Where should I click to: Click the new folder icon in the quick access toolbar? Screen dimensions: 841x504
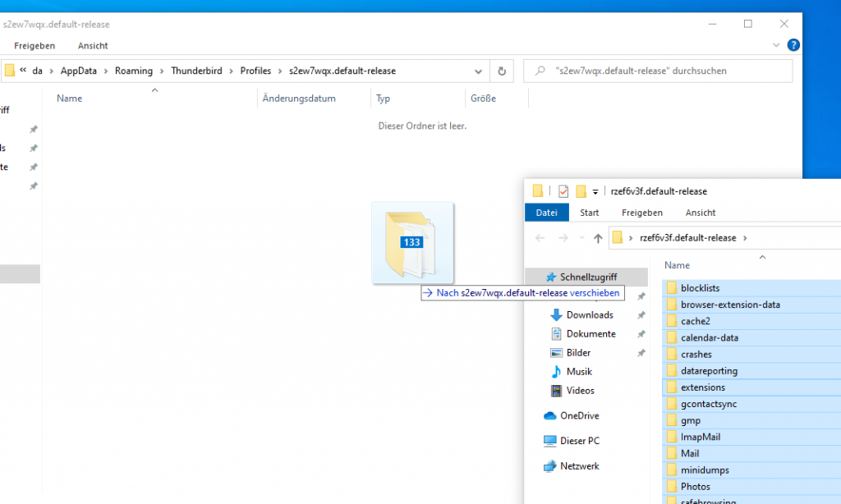tap(581, 191)
